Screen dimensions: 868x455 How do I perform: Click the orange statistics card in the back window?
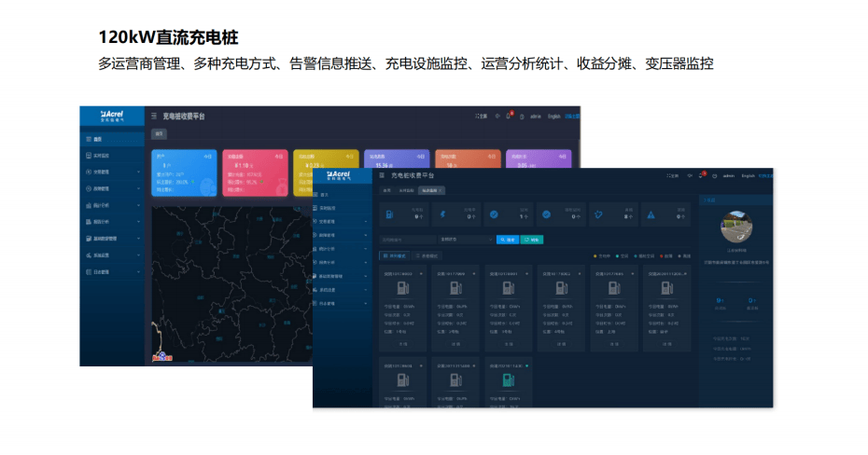tap(468, 159)
